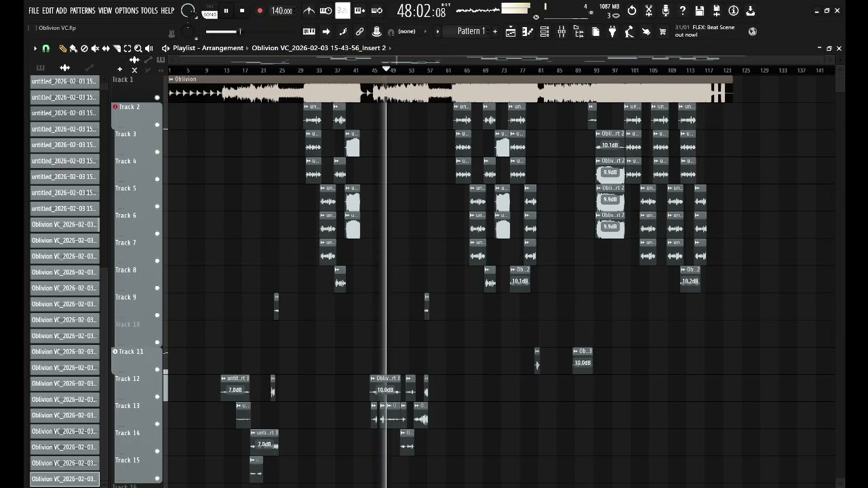Select the Zoom magnifier tool
868x488 pixels.
(x=138, y=48)
